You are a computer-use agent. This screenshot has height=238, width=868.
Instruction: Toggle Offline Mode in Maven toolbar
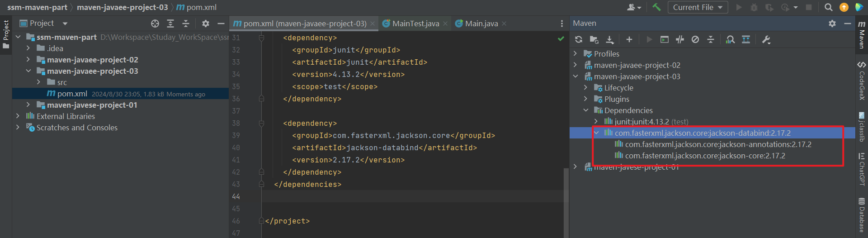pos(680,40)
